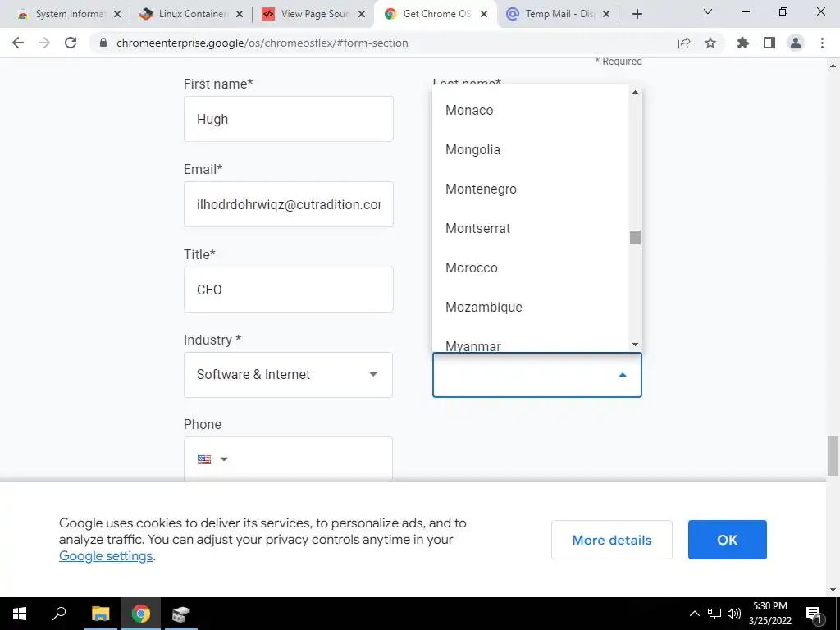Viewport: 840px width, 630px height.
Task: Open the Google settings link
Action: tap(106, 556)
